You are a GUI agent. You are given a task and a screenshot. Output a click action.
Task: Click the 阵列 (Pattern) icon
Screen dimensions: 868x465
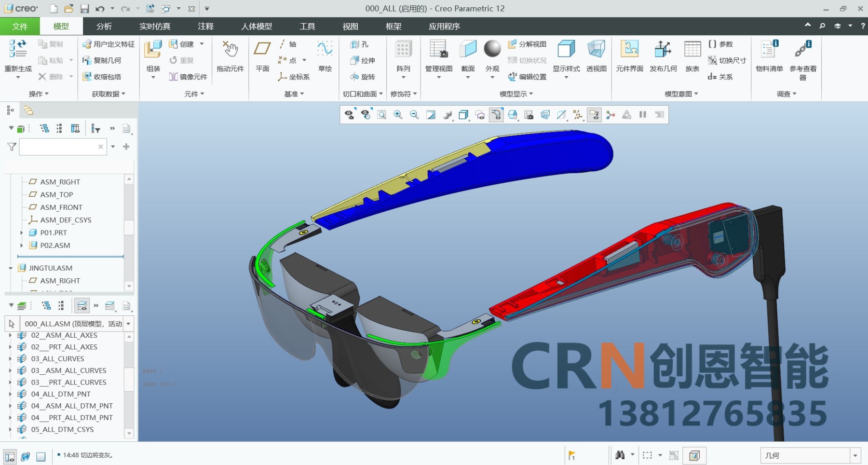point(403,49)
